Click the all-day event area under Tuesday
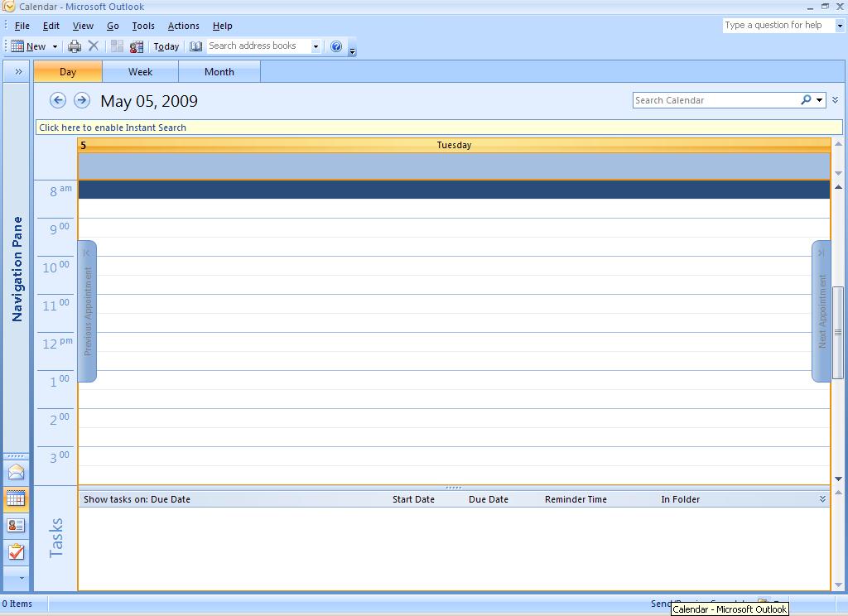This screenshot has width=848, height=616. [454, 166]
